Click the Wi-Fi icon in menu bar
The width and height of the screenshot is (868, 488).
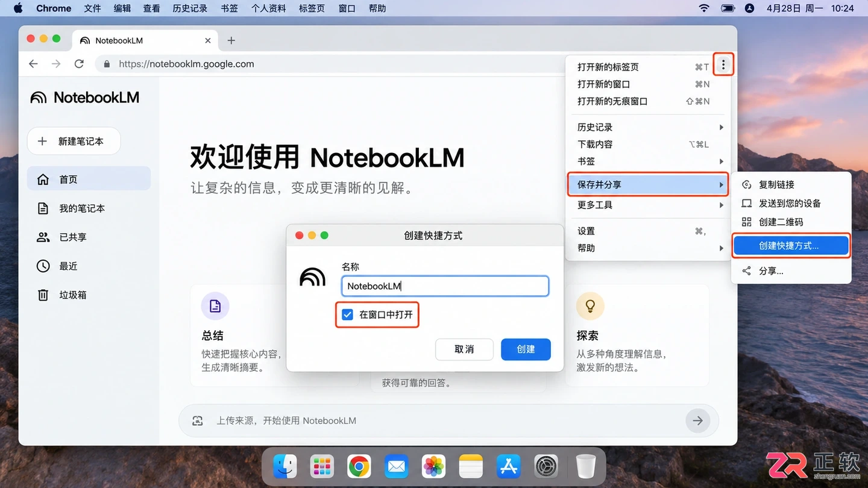point(704,8)
